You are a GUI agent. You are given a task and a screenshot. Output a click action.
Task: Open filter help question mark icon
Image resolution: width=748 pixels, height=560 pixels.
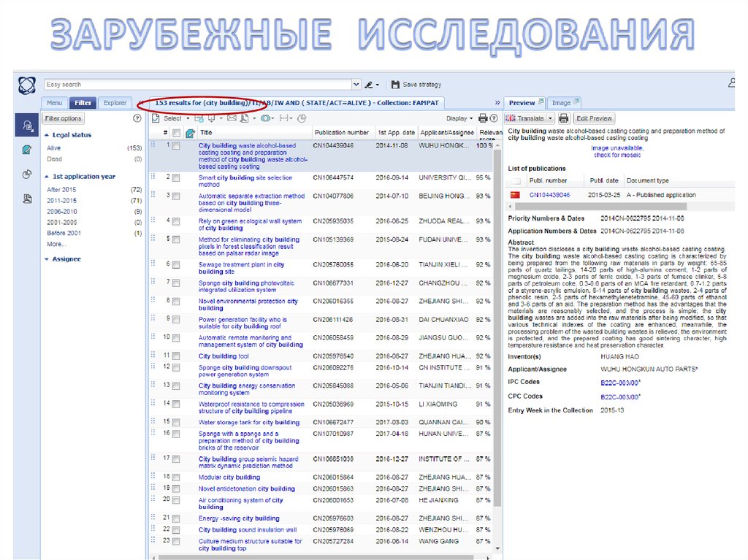click(x=137, y=118)
